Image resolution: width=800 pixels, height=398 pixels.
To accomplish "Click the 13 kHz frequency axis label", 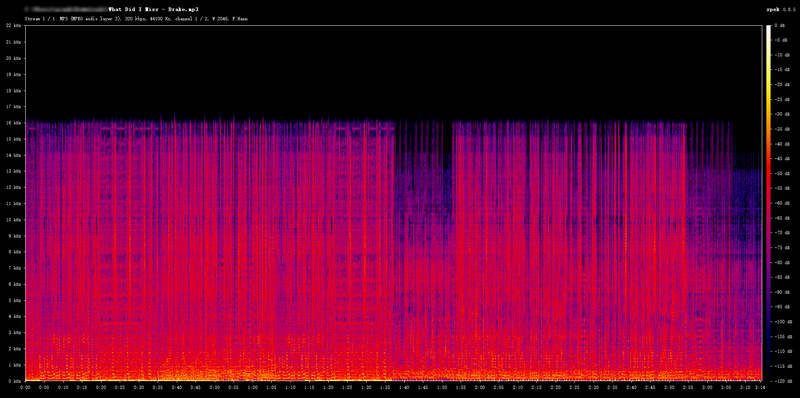I will click(x=13, y=171).
